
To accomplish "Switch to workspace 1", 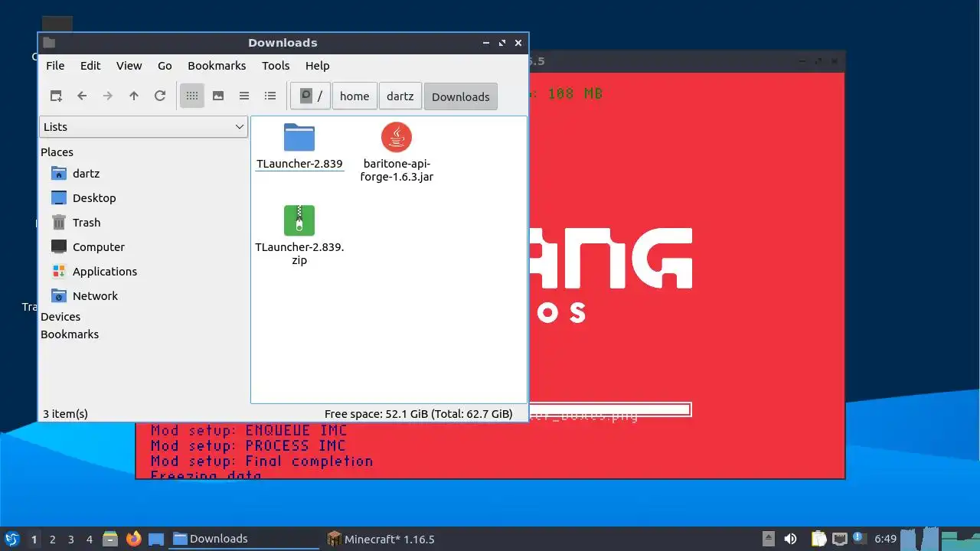I will (34, 540).
